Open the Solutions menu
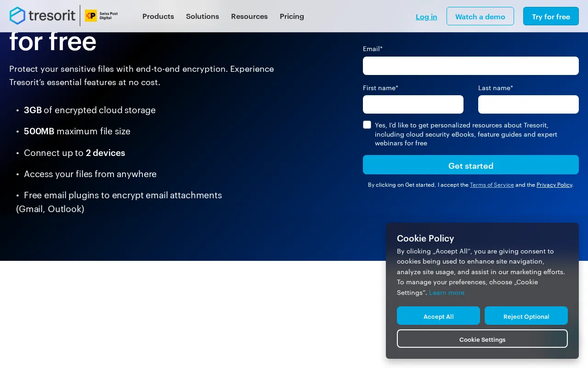The width and height of the screenshot is (588, 368). point(203,16)
